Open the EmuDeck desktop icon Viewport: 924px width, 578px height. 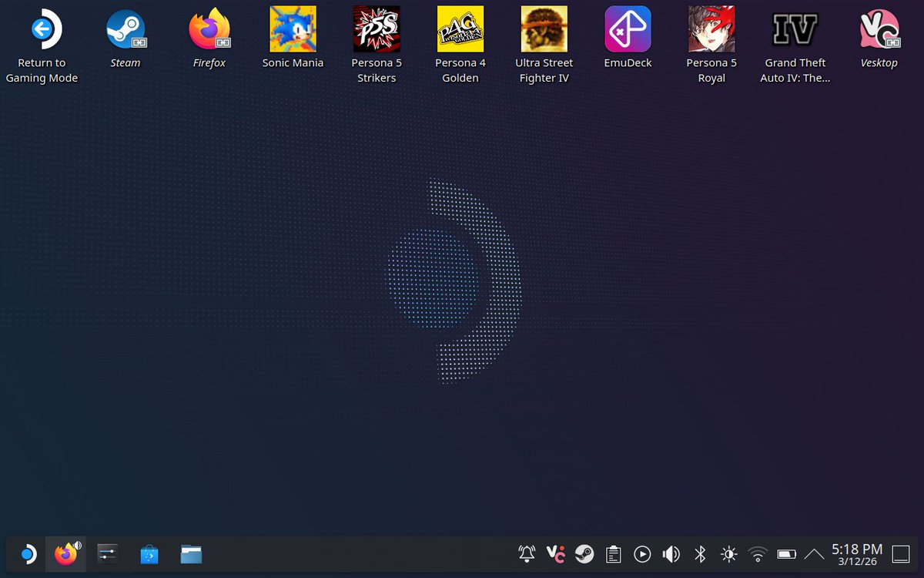(628, 39)
